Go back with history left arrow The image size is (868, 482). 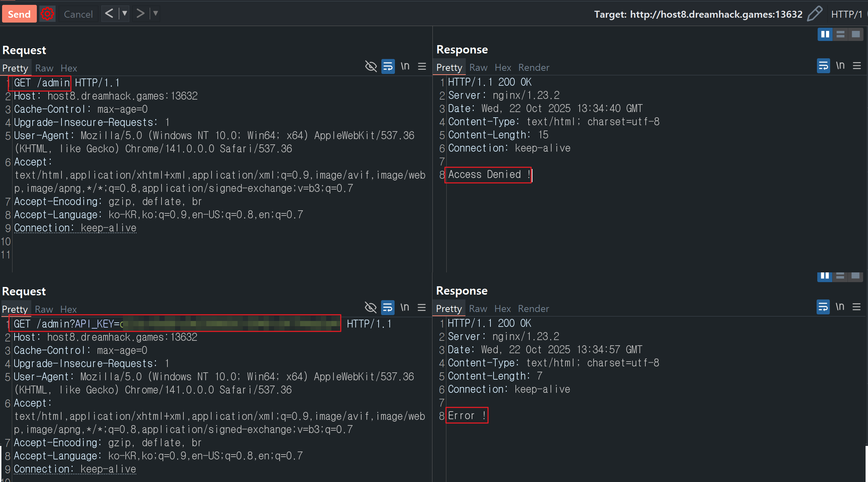(x=109, y=14)
